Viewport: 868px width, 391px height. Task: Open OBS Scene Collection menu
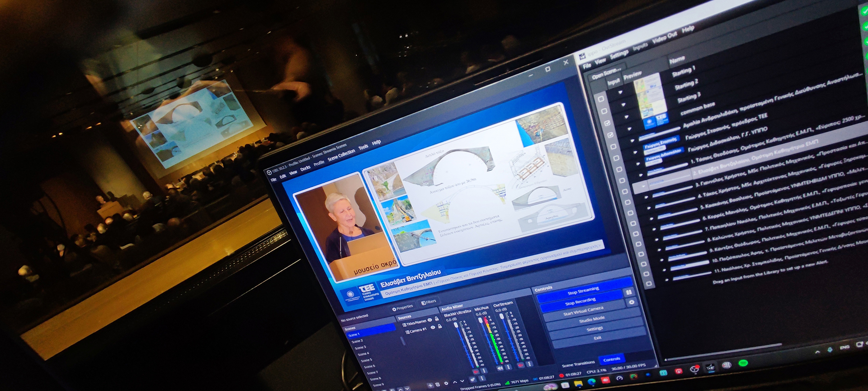(341, 155)
